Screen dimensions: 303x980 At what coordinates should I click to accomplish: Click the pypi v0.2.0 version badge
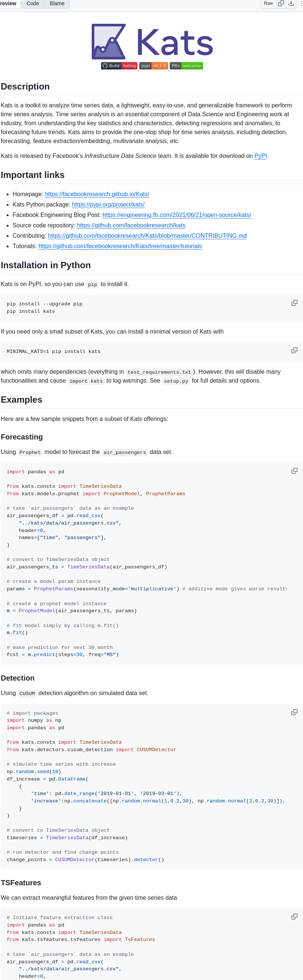[153, 65]
